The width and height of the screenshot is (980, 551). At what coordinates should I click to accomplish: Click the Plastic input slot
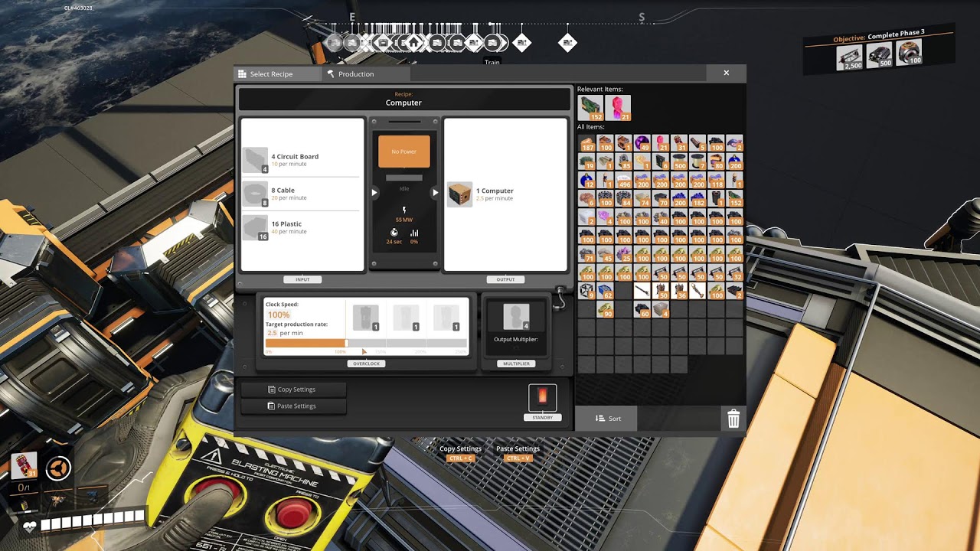(255, 228)
